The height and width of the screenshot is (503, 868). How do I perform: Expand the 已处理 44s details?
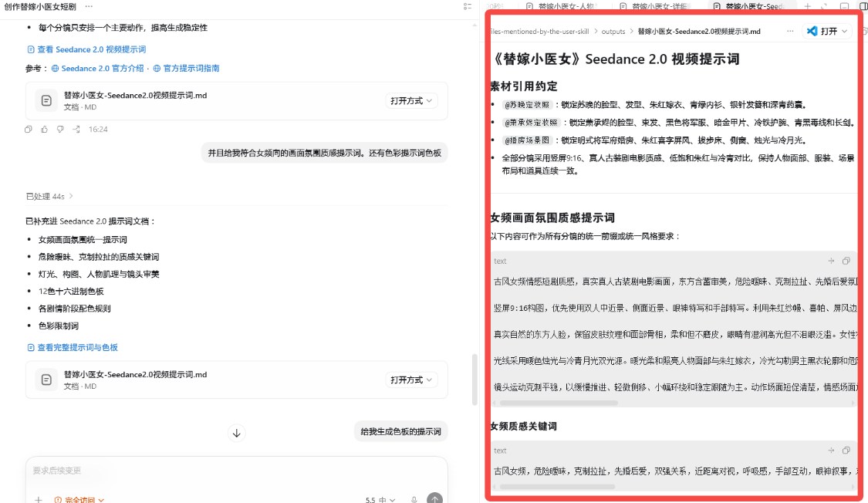[x=49, y=197]
